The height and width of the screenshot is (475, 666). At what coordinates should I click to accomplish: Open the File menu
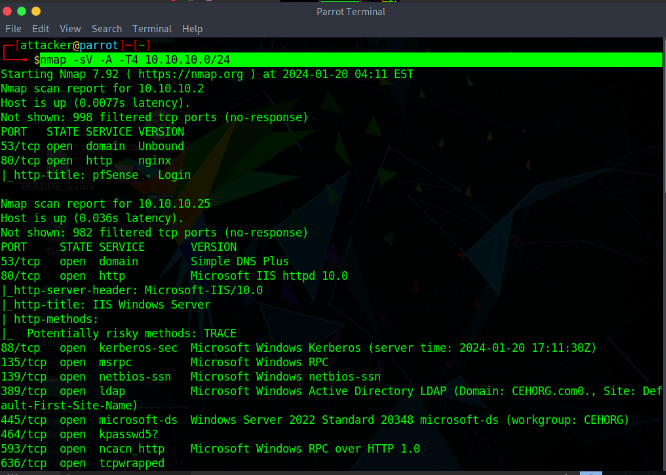(13, 29)
